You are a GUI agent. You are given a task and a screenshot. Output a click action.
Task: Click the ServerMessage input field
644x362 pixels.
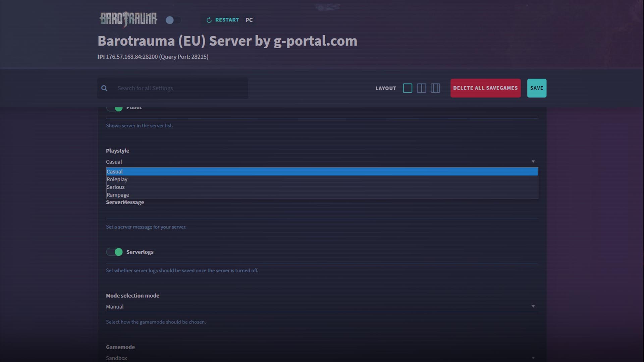(x=322, y=214)
